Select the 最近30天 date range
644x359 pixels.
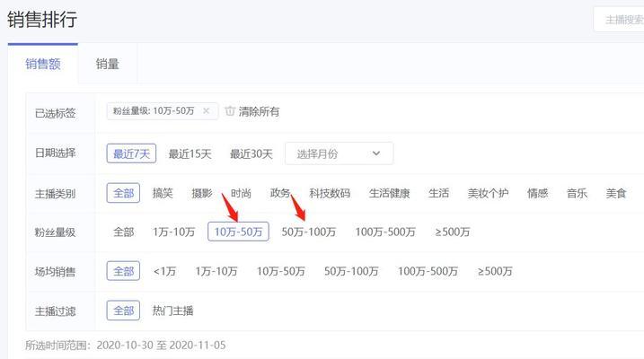251,153
